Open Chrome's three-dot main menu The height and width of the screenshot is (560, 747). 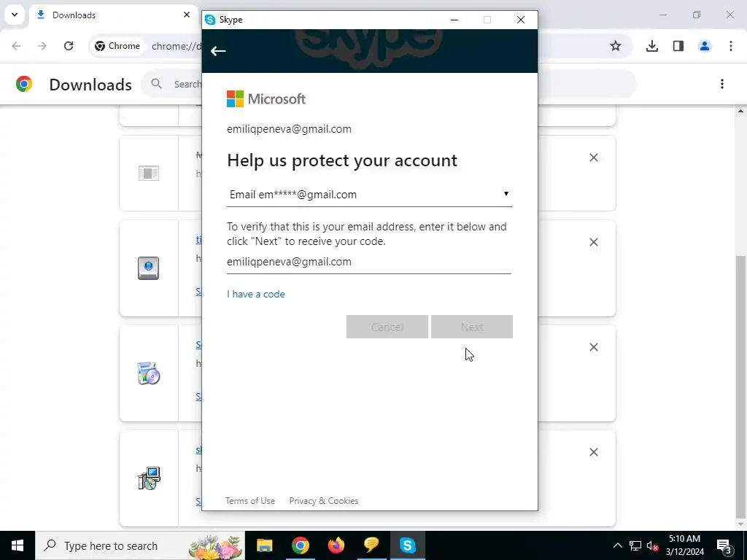pos(730,46)
